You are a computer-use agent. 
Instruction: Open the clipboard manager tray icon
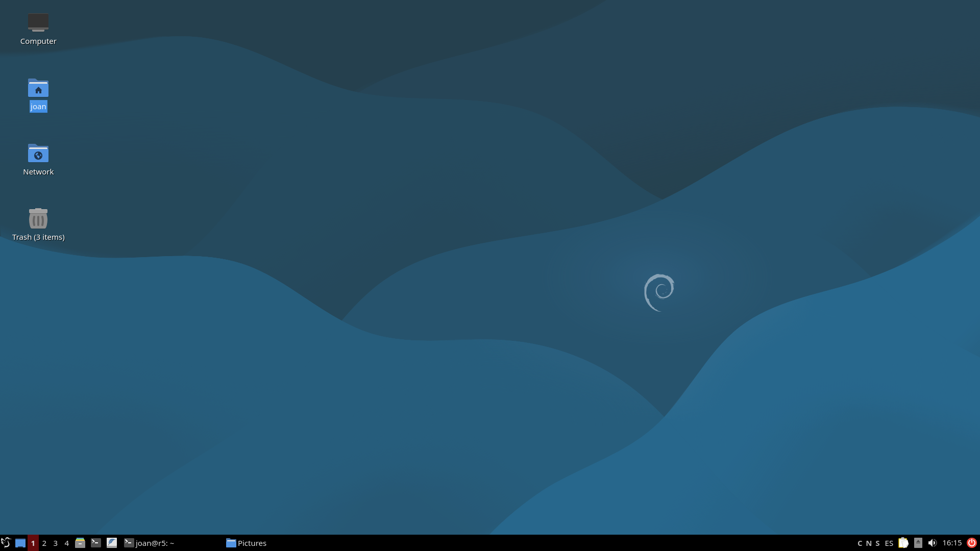coord(903,543)
